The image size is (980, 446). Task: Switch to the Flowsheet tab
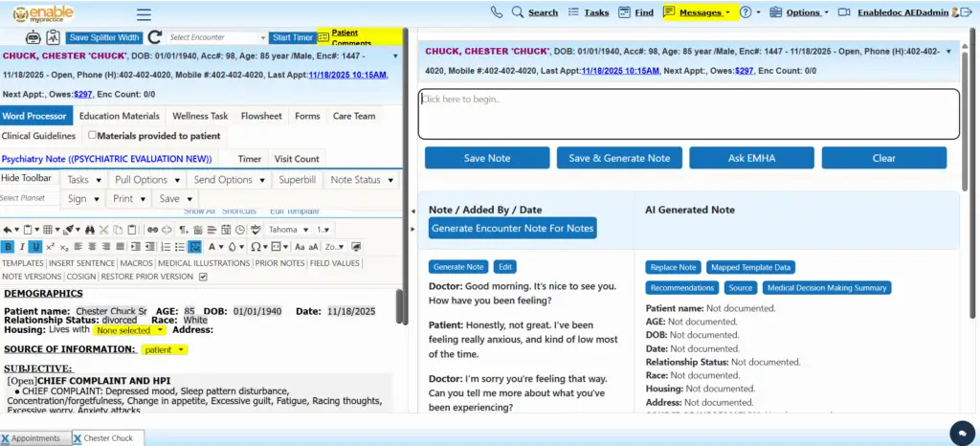point(261,116)
